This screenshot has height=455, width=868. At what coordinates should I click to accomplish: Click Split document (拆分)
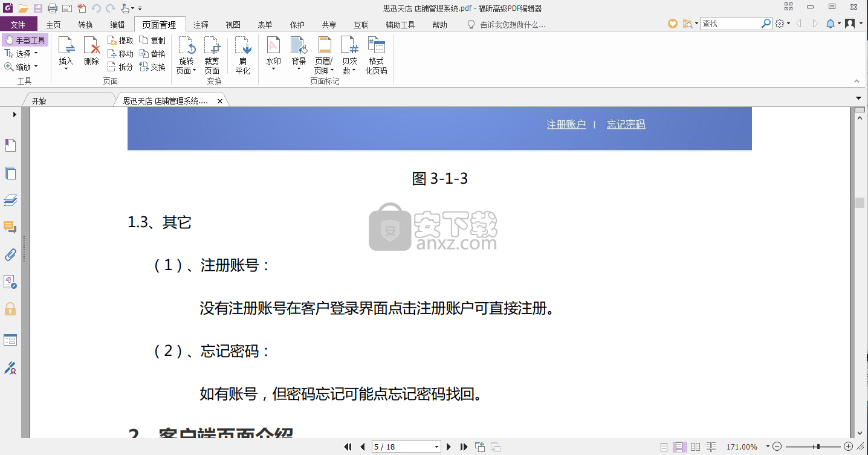pyautogui.click(x=120, y=67)
